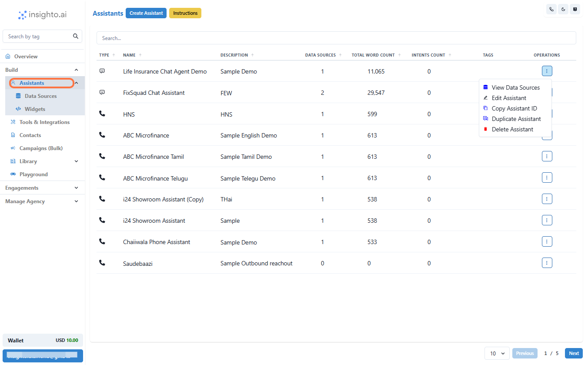
Task: Open operations menu for Life Insurance Chat Agent Demo
Action: pyautogui.click(x=547, y=71)
